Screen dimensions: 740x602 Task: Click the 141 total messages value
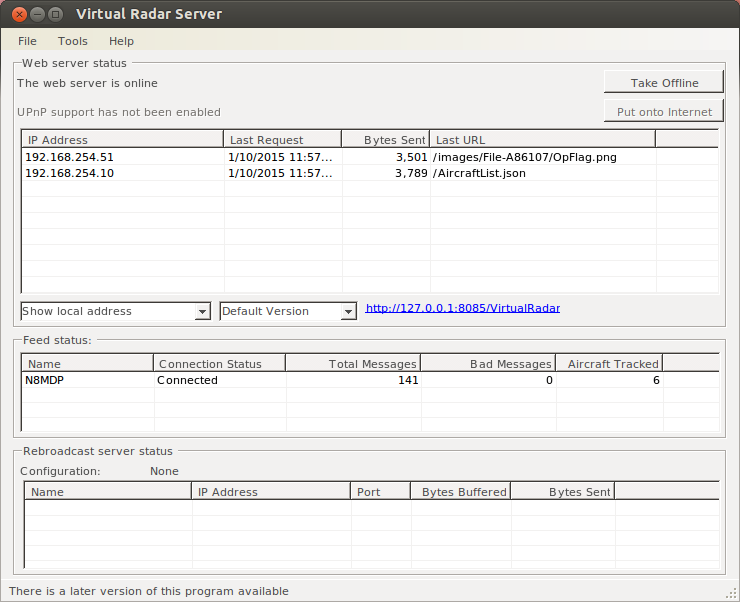pyautogui.click(x=408, y=380)
